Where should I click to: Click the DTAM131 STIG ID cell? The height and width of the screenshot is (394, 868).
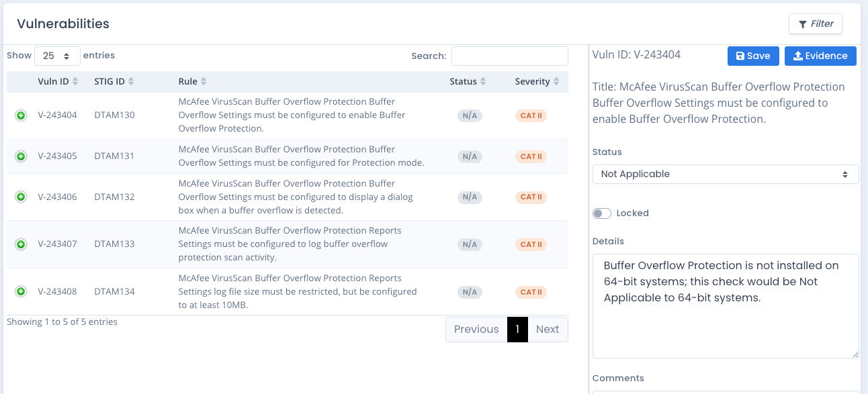click(x=114, y=156)
